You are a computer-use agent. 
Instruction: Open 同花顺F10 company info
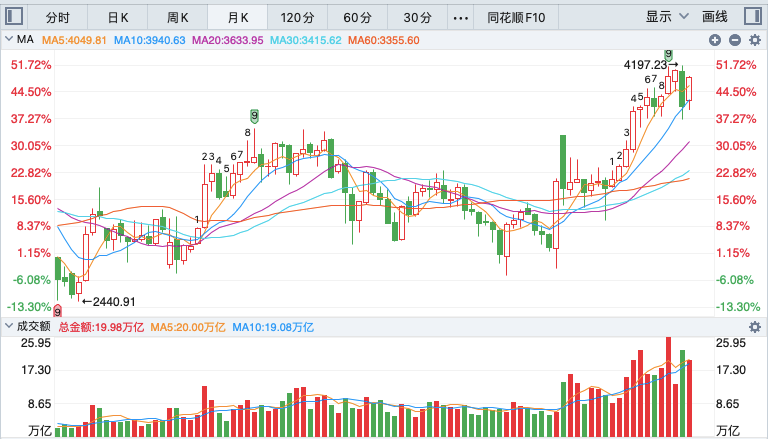point(516,18)
